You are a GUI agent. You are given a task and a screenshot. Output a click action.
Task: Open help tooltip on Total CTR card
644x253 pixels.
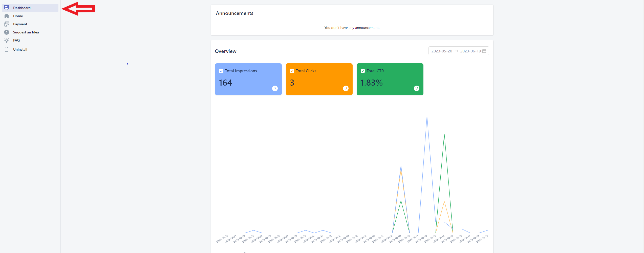pyautogui.click(x=417, y=88)
